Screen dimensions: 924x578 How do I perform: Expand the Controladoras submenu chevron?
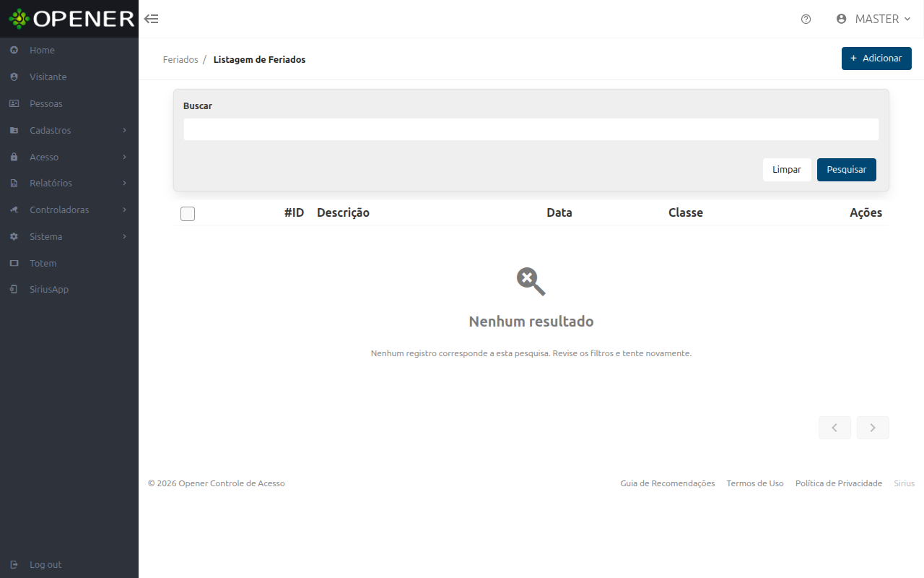point(124,210)
